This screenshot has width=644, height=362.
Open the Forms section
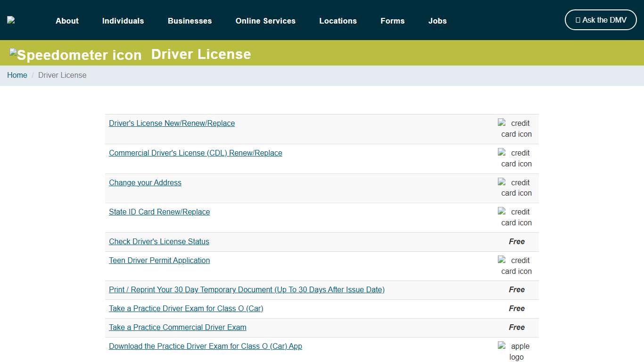pyautogui.click(x=392, y=21)
